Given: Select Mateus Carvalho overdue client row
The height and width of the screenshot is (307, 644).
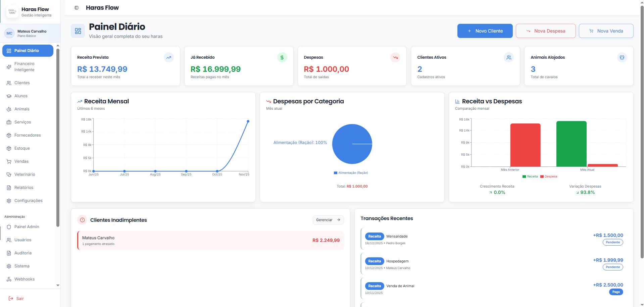Looking at the screenshot, I should click(210, 240).
